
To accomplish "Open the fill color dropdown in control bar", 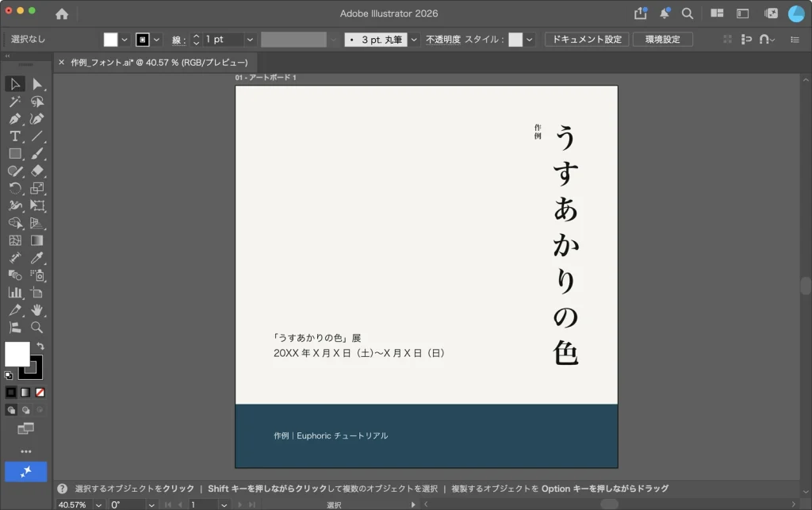I will pos(124,40).
